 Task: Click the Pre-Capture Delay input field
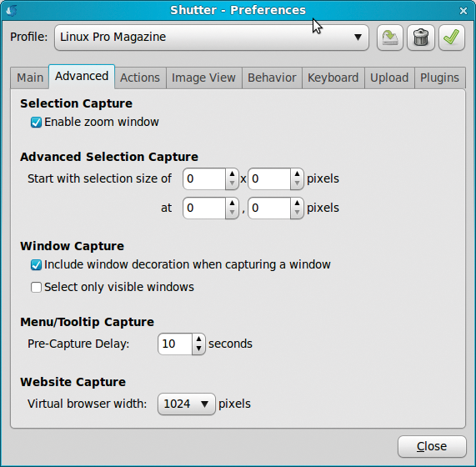175,344
